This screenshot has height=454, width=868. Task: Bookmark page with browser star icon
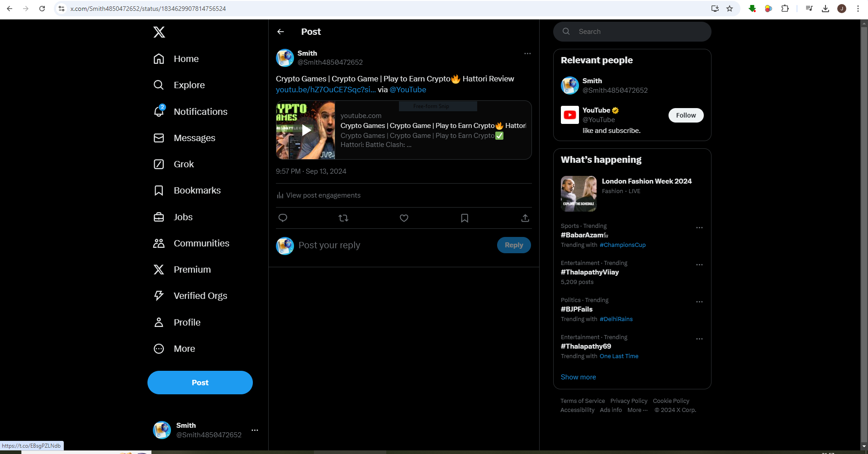click(x=730, y=9)
